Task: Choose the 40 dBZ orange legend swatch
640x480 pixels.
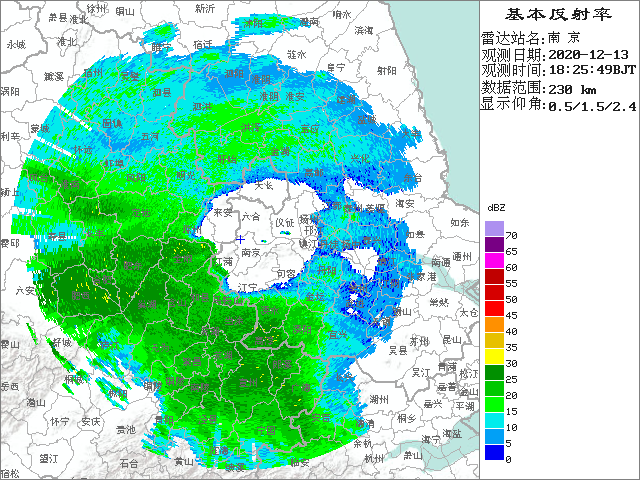Action: tap(493, 323)
